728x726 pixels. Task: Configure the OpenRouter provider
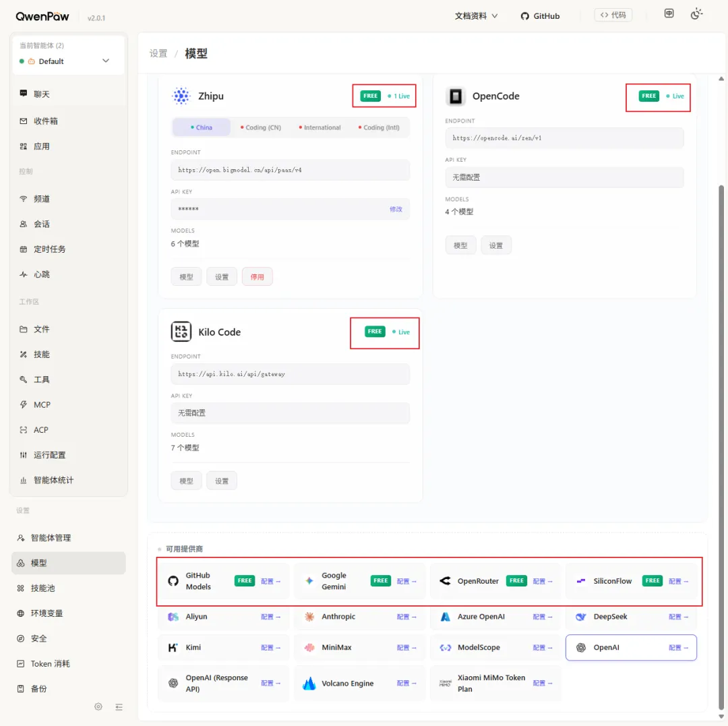tap(542, 581)
